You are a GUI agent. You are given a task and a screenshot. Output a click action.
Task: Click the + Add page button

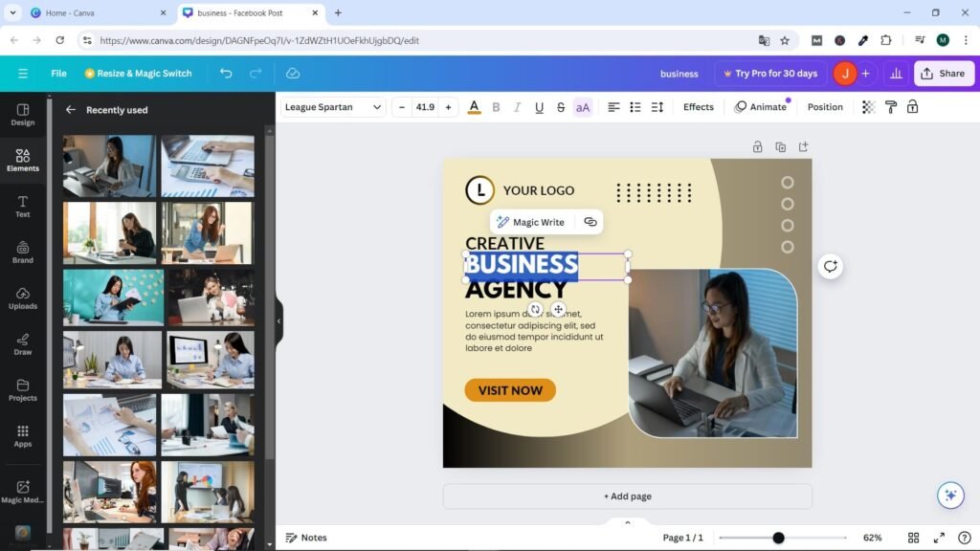627,496
